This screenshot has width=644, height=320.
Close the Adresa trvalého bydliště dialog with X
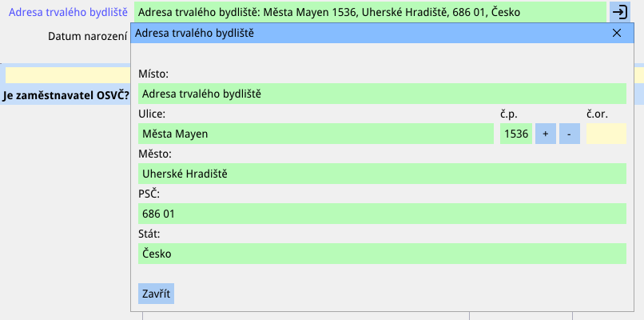coord(616,33)
